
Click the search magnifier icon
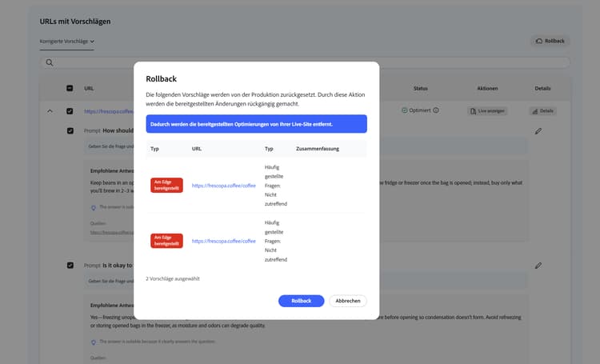click(50, 62)
